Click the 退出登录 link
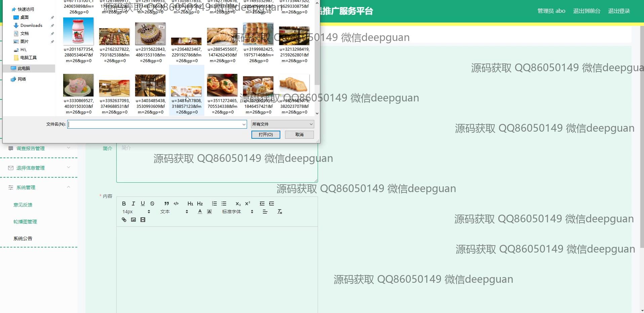 619,11
